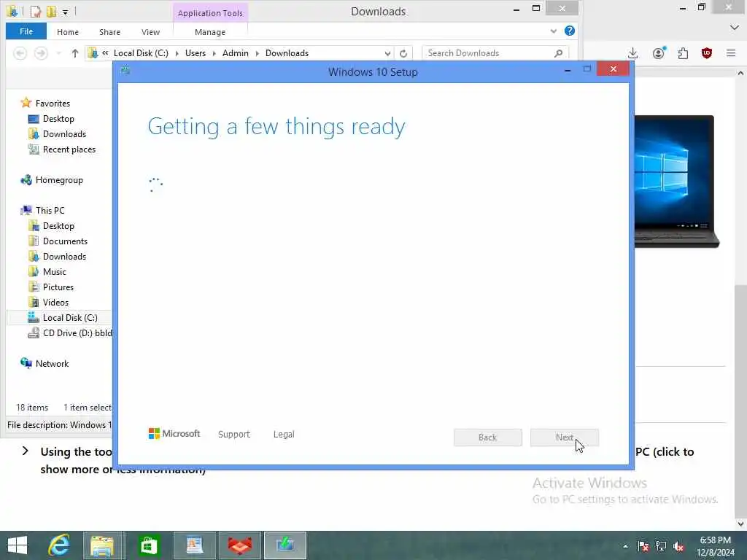Viewport: 747px width, 560px height.
Task: Click the refresh button in Explorer address bar
Action: (x=403, y=53)
